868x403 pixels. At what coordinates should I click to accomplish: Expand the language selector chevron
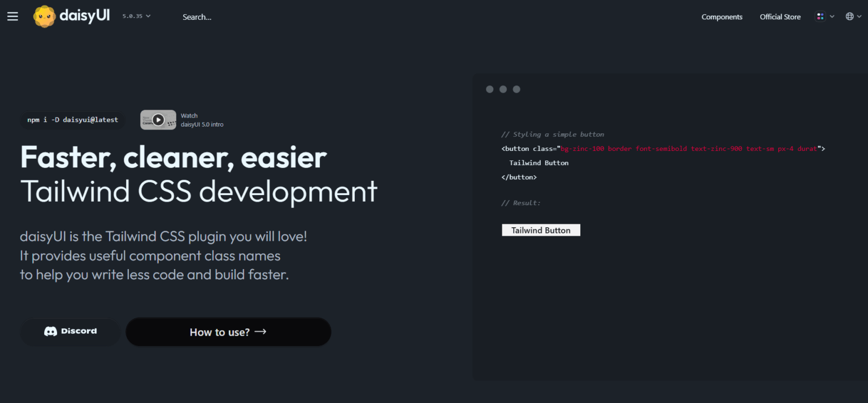[860, 16]
